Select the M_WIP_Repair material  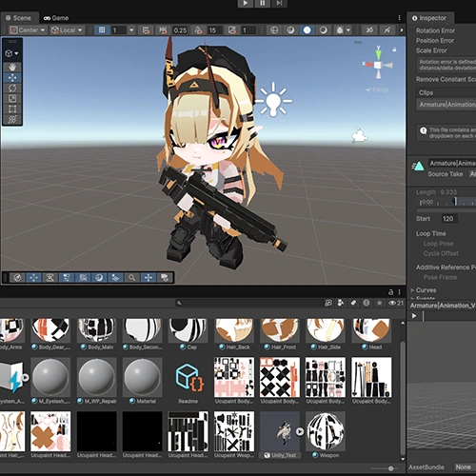tap(96, 381)
